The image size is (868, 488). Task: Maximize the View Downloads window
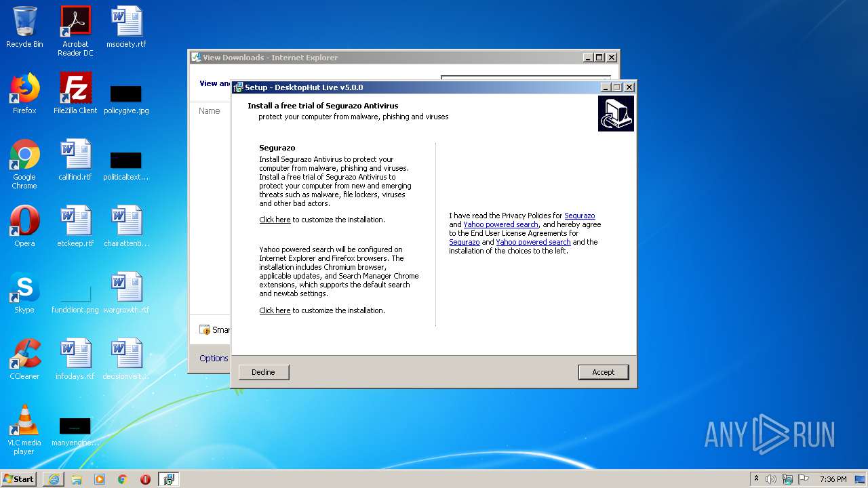(x=599, y=58)
